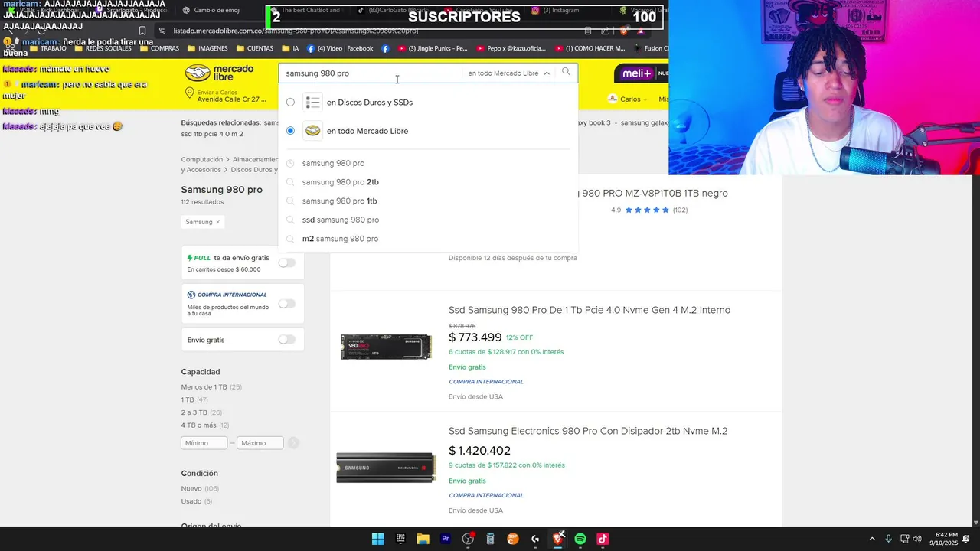The image size is (980, 551).
Task: Show hidden tray icons chevron
Action: (871, 539)
